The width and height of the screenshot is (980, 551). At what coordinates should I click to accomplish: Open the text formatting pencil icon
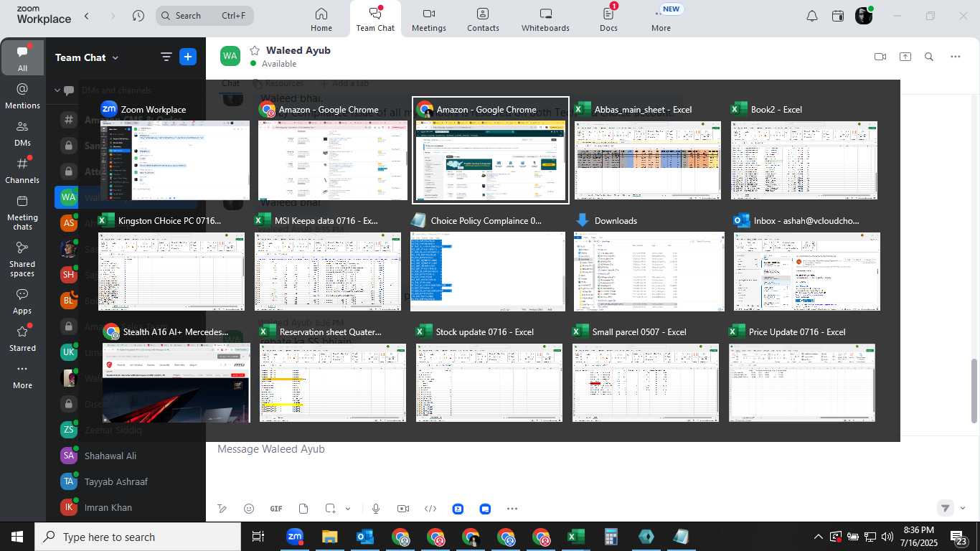(222, 509)
